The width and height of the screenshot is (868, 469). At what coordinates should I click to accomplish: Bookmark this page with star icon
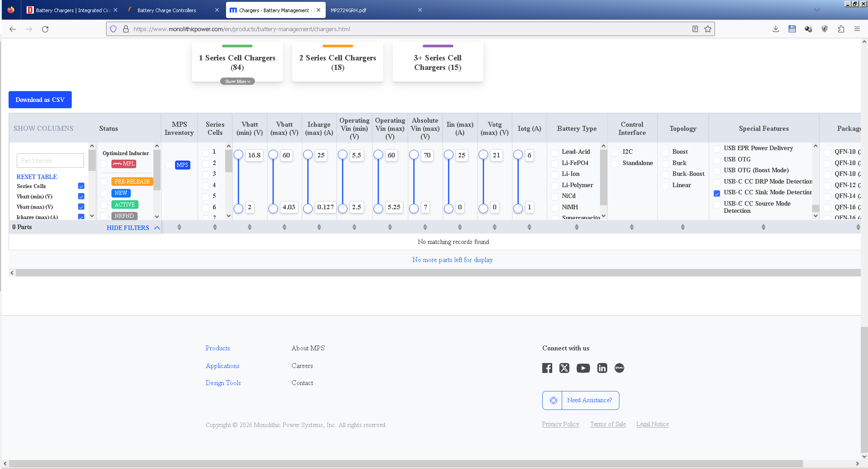(x=708, y=29)
